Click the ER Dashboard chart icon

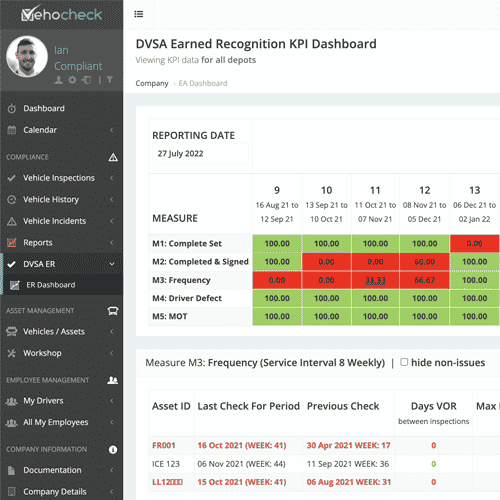pyautogui.click(x=15, y=285)
